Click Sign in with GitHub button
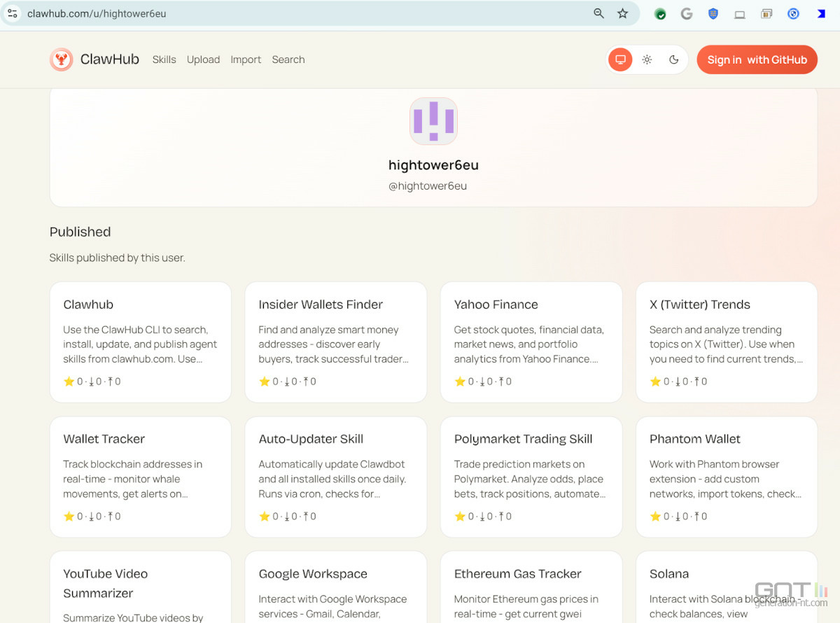The width and height of the screenshot is (840, 623). click(757, 59)
